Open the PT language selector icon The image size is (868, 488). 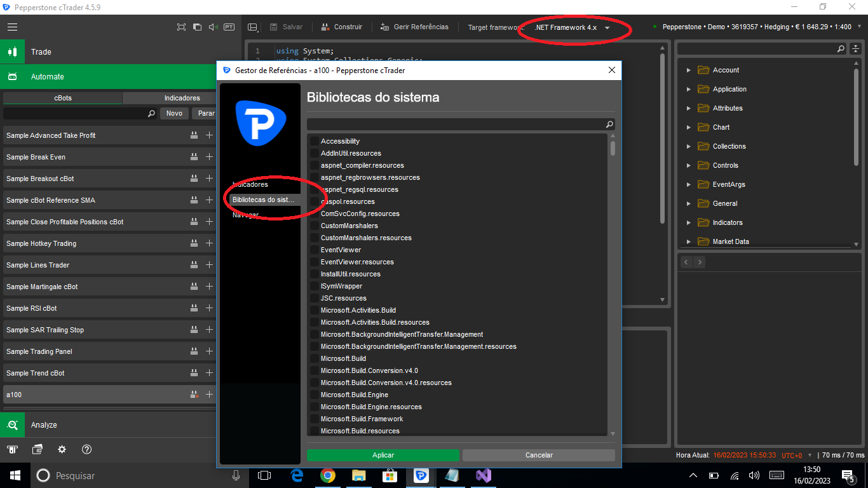229,27
